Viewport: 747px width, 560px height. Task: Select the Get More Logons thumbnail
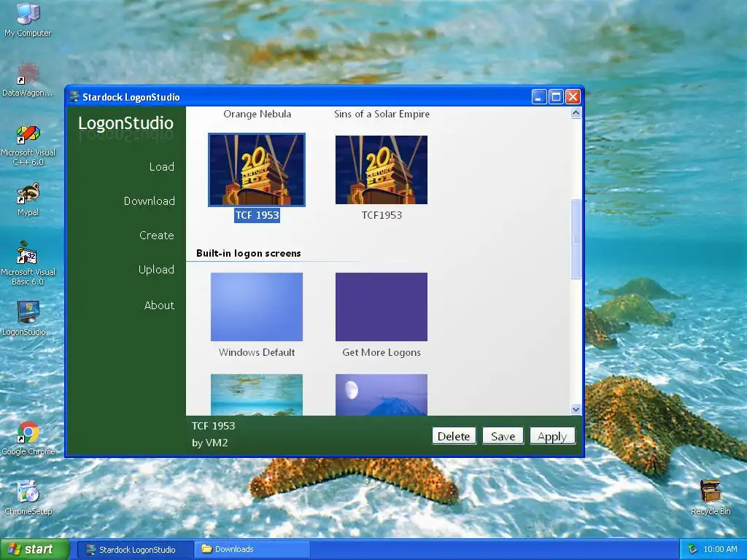[381, 307]
